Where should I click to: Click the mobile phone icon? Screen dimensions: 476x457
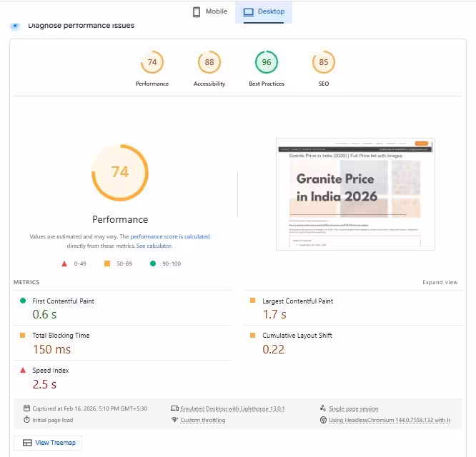point(197,12)
